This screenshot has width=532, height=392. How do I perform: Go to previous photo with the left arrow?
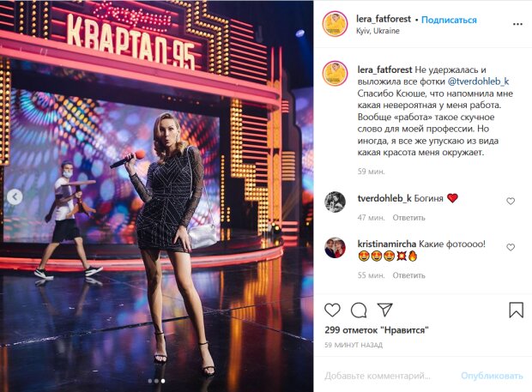[15, 196]
